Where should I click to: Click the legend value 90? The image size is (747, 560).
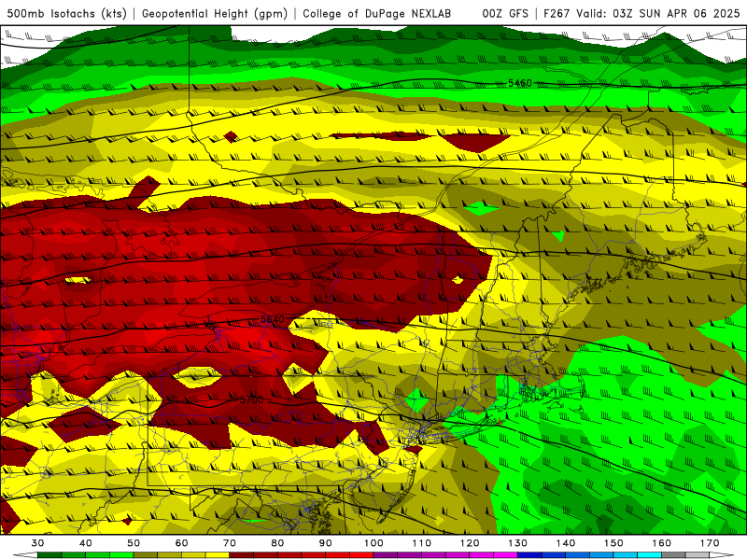coord(325,543)
